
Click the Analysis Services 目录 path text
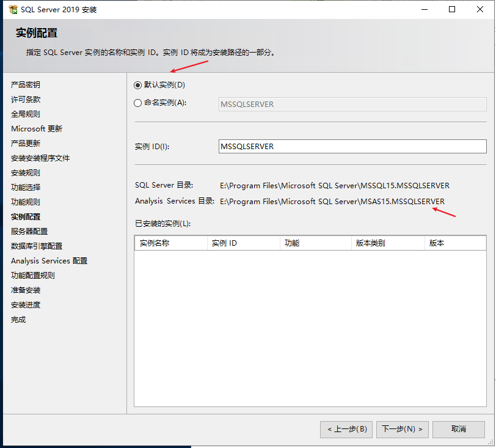[332, 202]
